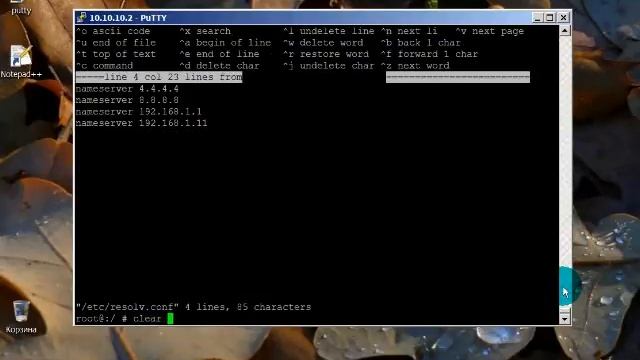Click the '^o ascii code' help entry
The image size is (640, 360).
click(x=113, y=31)
